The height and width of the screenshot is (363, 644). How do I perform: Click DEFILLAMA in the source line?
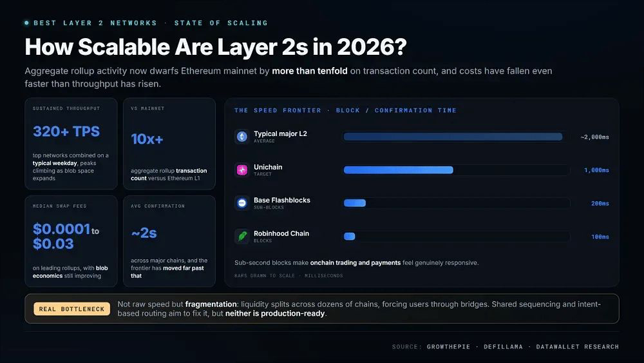coord(503,346)
